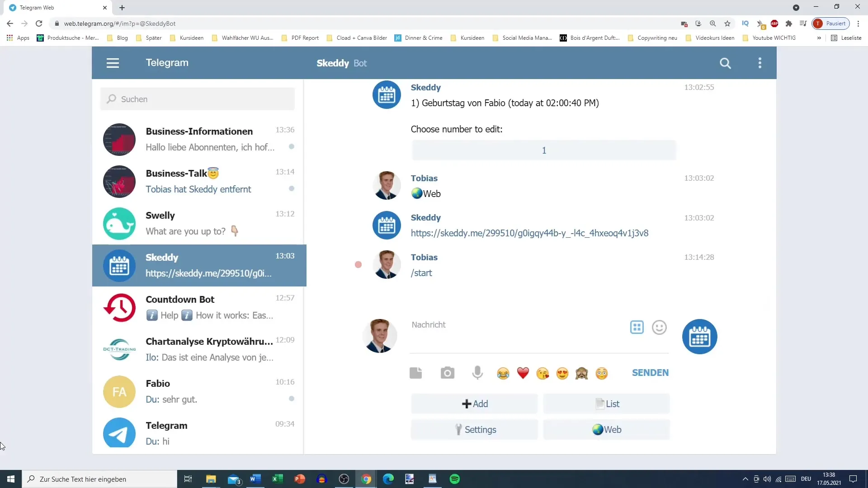Insert the red heart emoji

[x=523, y=374]
